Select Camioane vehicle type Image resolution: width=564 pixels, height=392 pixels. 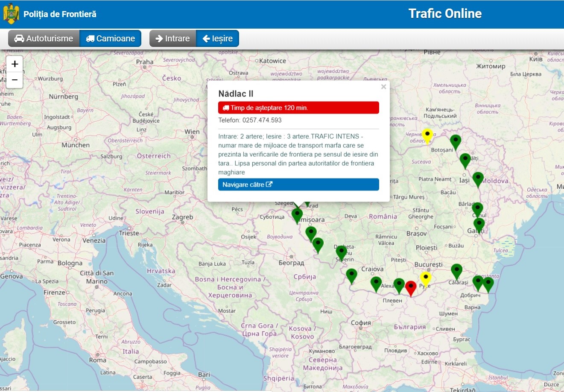pos(111,38)
